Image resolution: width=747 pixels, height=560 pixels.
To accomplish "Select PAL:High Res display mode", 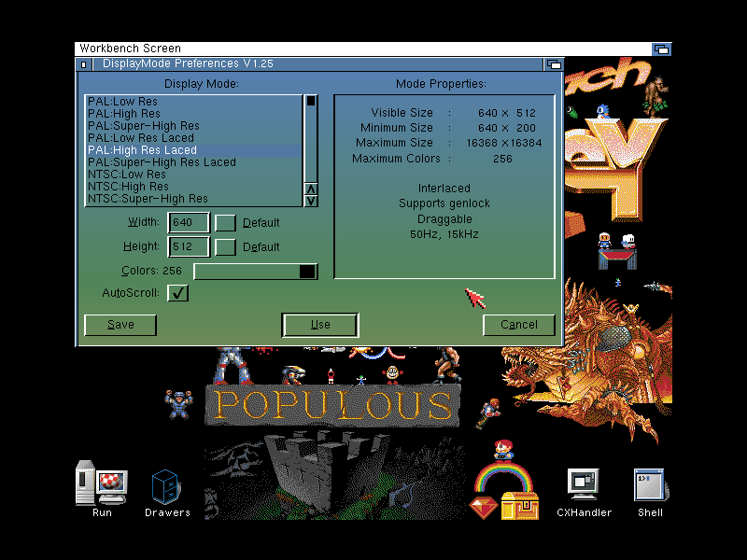I will tap(193, 114).
